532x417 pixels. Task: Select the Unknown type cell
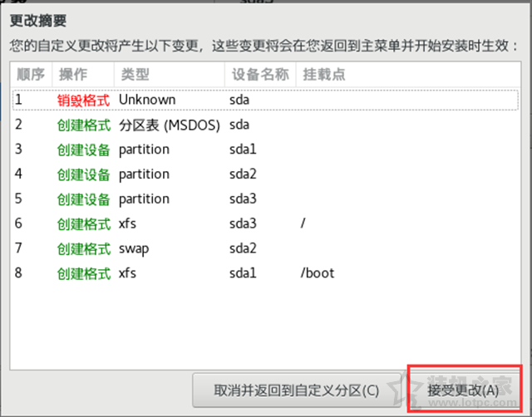click(x=147, y=100)
